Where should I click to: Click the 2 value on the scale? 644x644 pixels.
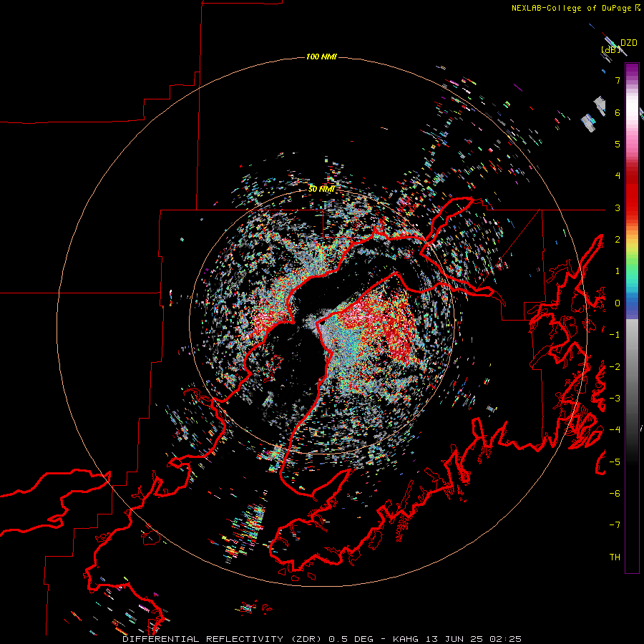point(618,240)
